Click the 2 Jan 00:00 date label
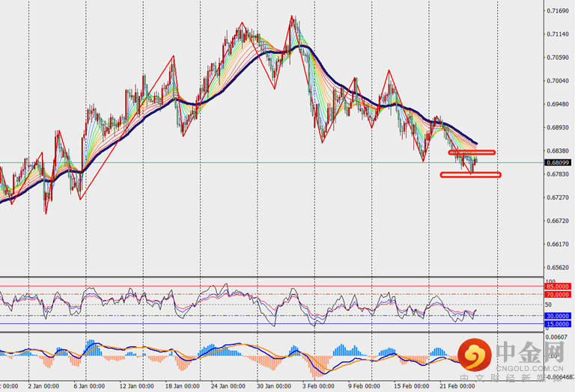 [43, 387]
